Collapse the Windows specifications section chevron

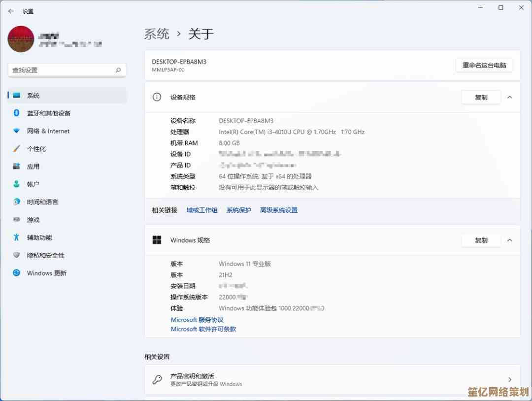pos(510,240)
